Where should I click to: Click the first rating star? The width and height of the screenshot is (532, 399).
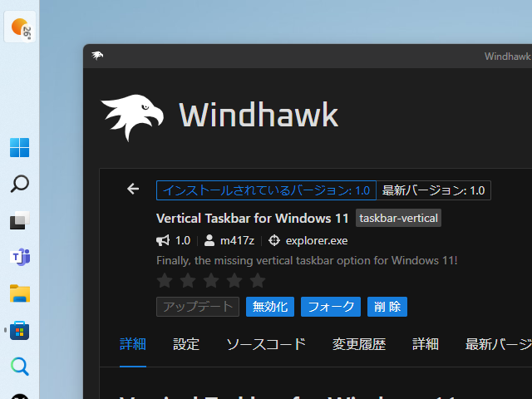165,281
